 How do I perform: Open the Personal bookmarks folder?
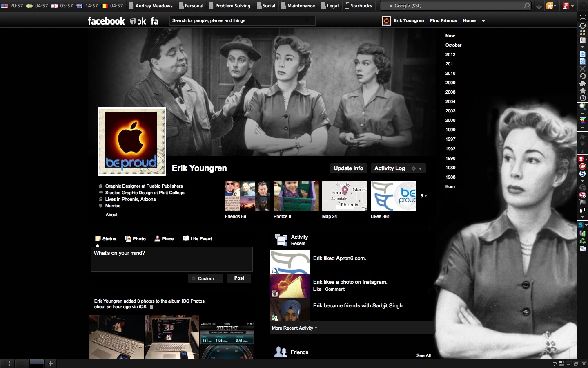[191, 6]
